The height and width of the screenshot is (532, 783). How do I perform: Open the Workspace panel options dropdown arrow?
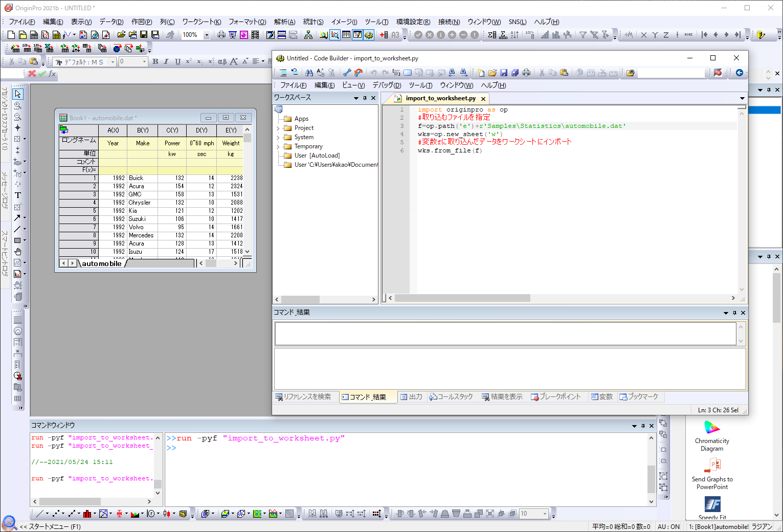coord(356,98)
